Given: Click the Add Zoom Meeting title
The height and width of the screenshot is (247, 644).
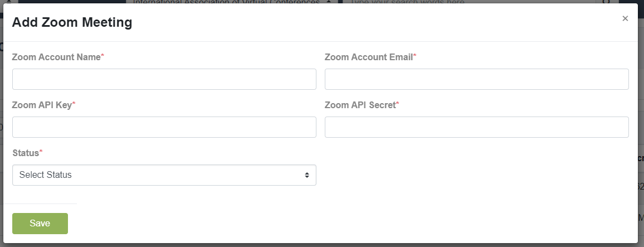Looking at the screenshot, I should pos(72,22).
